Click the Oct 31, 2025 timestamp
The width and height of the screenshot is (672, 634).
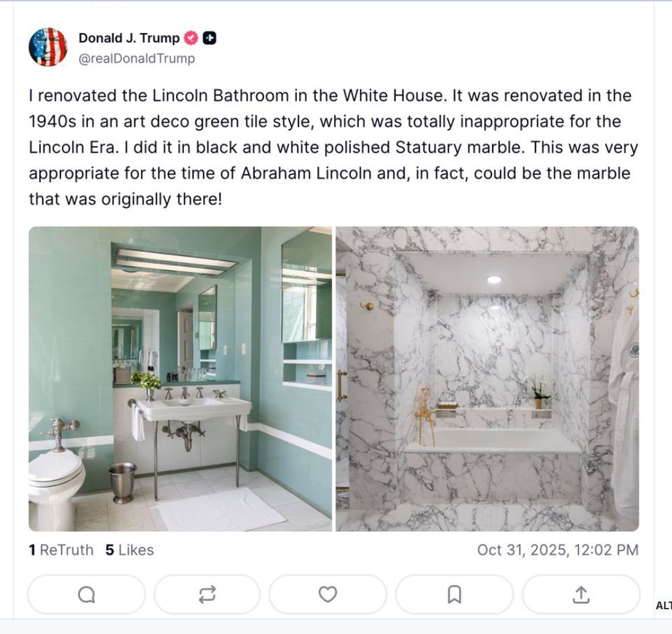pyautogui.click(x=558, y=549)
